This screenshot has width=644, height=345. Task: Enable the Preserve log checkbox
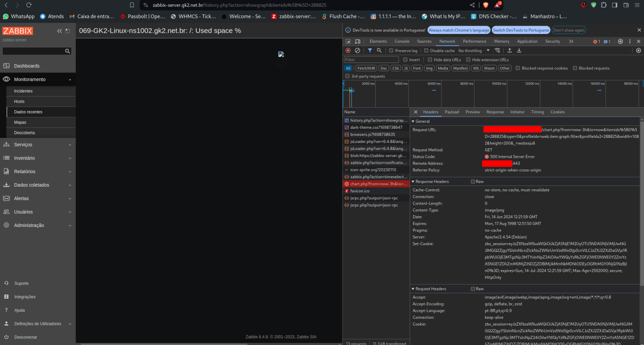(391, 51)
